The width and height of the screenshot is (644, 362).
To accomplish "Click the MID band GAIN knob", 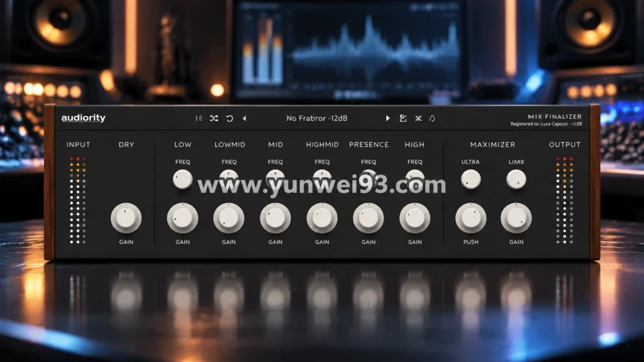I will 275,218.
